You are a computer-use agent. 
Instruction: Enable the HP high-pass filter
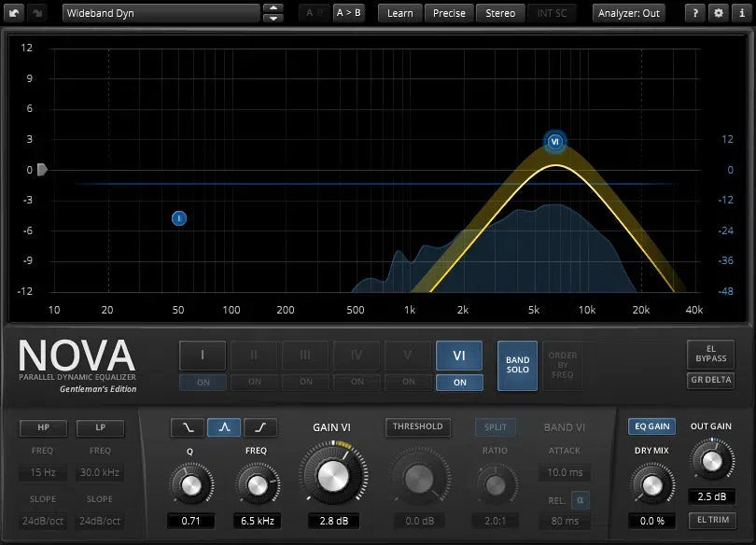[x=44, y=427]
